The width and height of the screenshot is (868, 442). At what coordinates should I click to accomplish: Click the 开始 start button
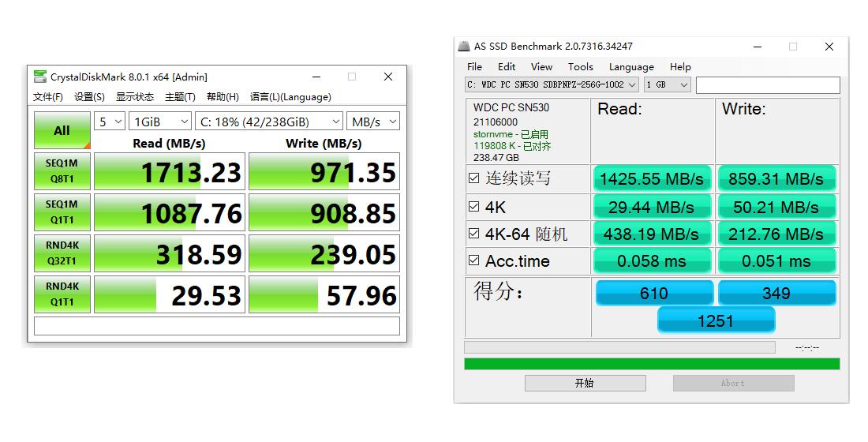point(586,383)
